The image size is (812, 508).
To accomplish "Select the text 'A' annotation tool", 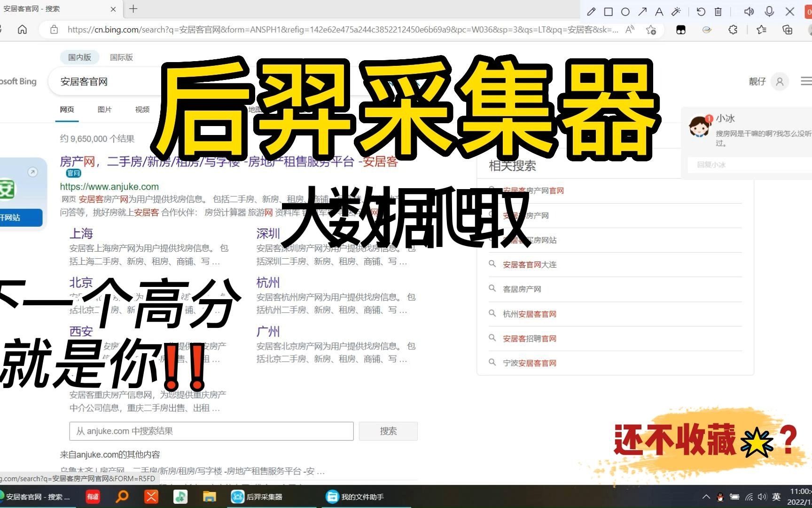I will (x=659, y=12).
